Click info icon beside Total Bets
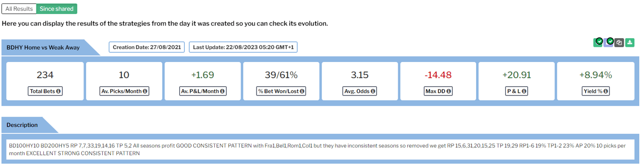 click(58, 91)
